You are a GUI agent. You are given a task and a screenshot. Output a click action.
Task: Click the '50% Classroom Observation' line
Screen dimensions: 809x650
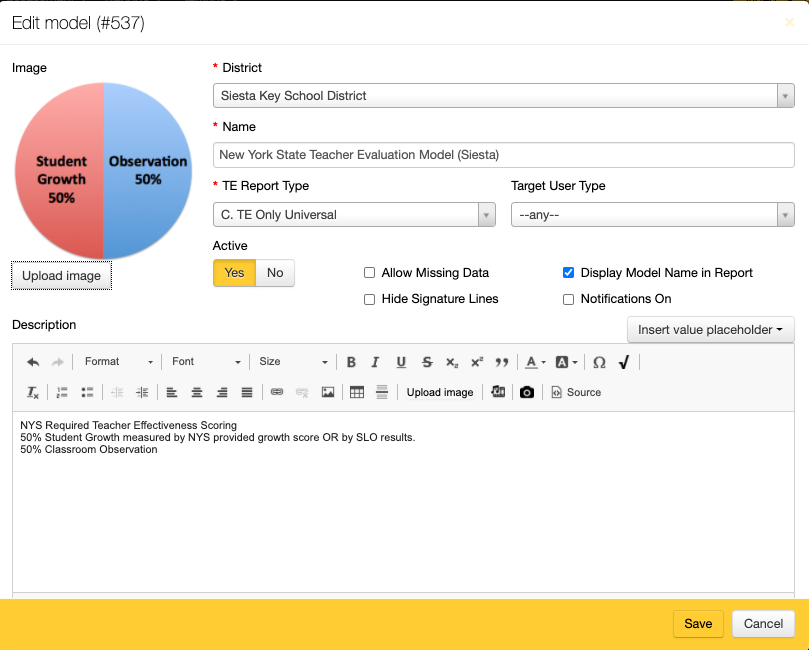tap(89, 449)
